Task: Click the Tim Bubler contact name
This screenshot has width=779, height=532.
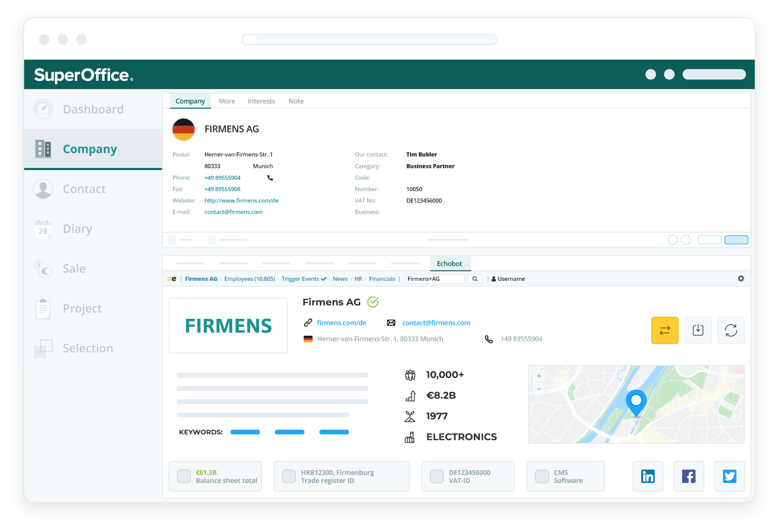Action: [x=422, y=154]
